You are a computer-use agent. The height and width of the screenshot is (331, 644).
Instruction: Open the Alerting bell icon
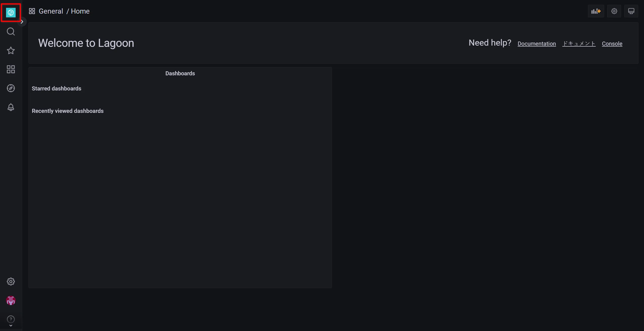(11, 107)
